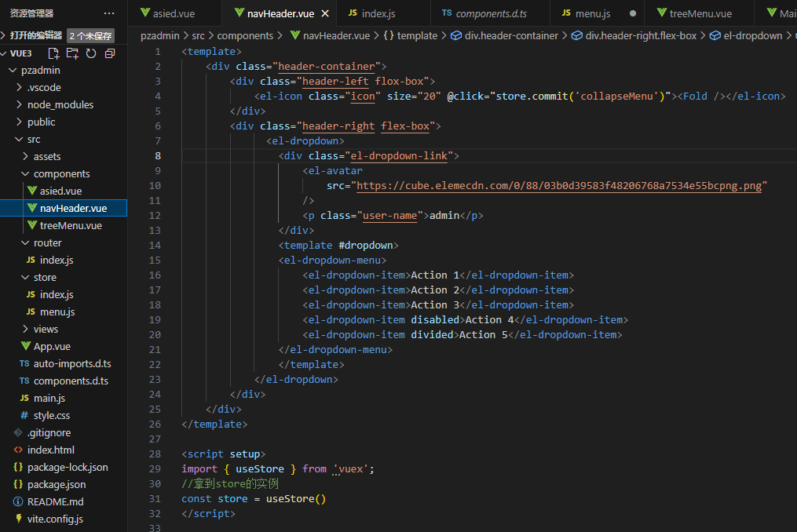Click the Vue icon in navHeader.vue breadcrumb
797x532 pixels.
pyautogui.click(x=294, y=35)
